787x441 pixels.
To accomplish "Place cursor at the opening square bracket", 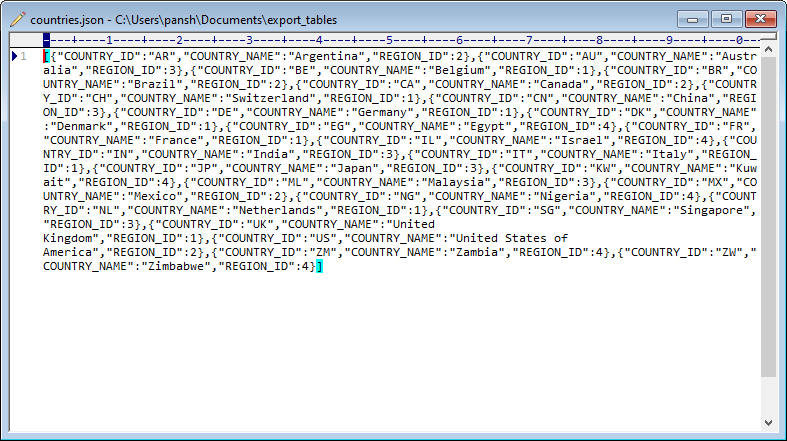I will point(46,57).
